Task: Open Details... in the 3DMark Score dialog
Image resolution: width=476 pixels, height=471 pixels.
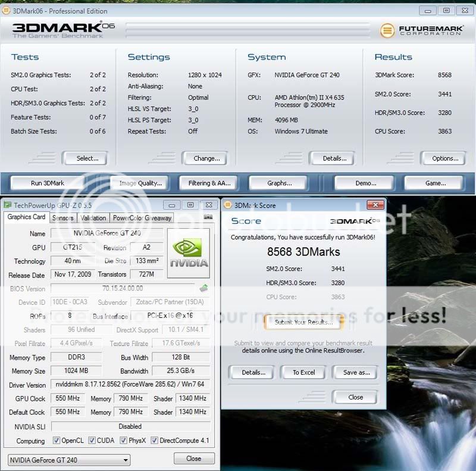Action: tap(251, 372)
